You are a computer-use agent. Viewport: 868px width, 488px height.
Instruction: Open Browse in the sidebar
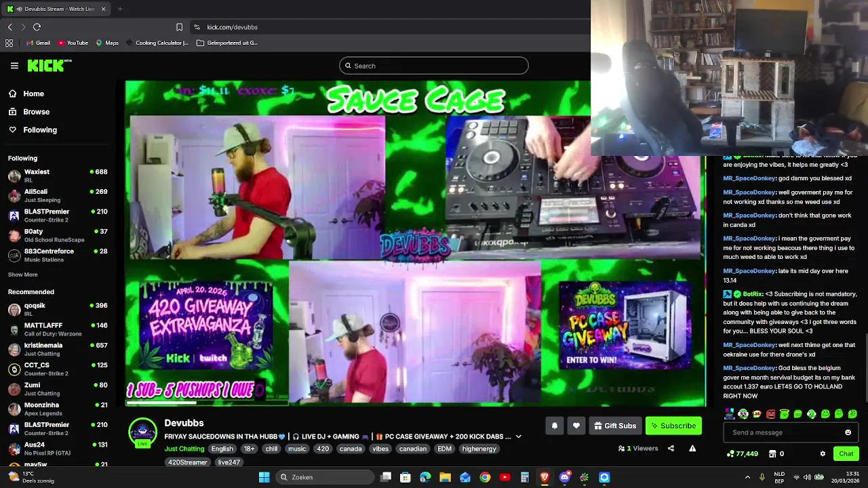(29, 112)
